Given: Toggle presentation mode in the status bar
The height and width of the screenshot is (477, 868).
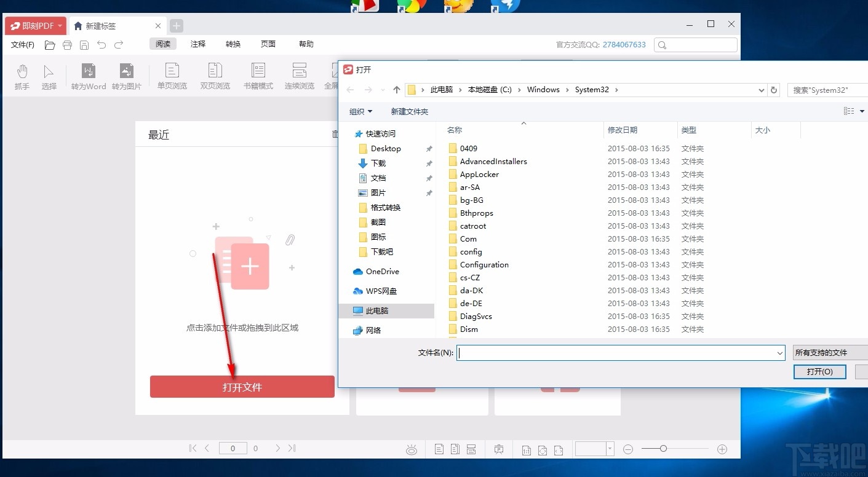Looking at the screenshot, I should tap(498, 449).
